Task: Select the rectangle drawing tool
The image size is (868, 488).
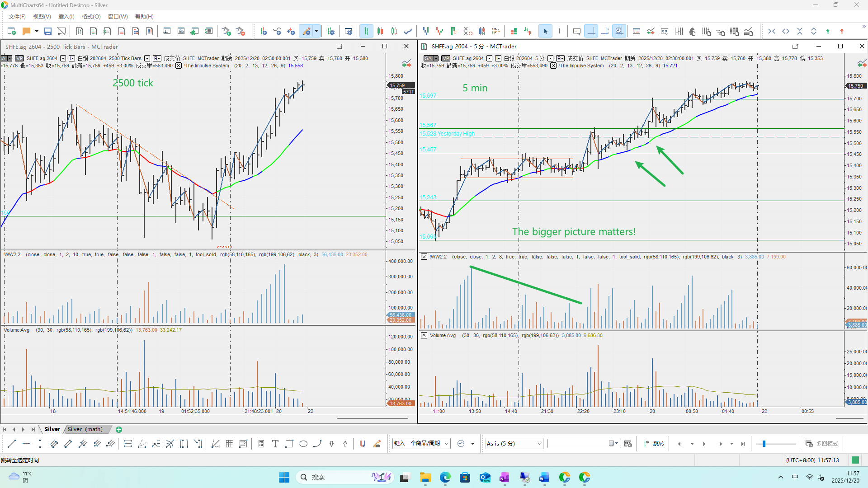Action: coord(289,444)
